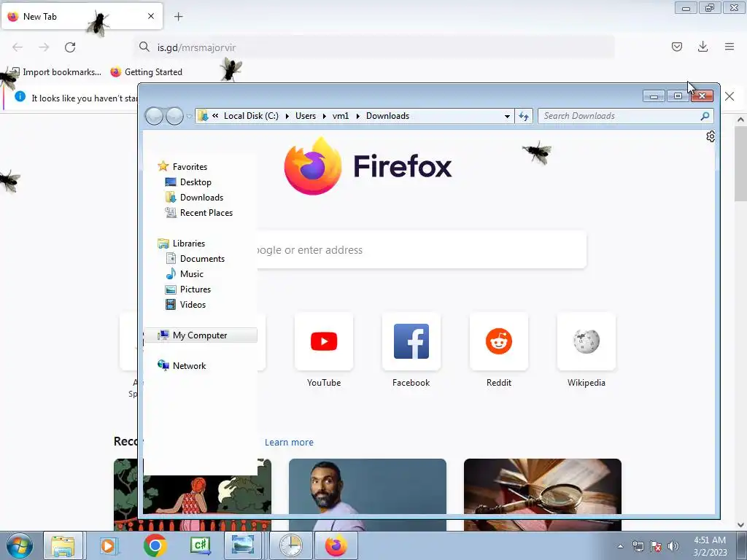Go forward in Firefox
Screen dimensions: 747x560
point(44,47)
